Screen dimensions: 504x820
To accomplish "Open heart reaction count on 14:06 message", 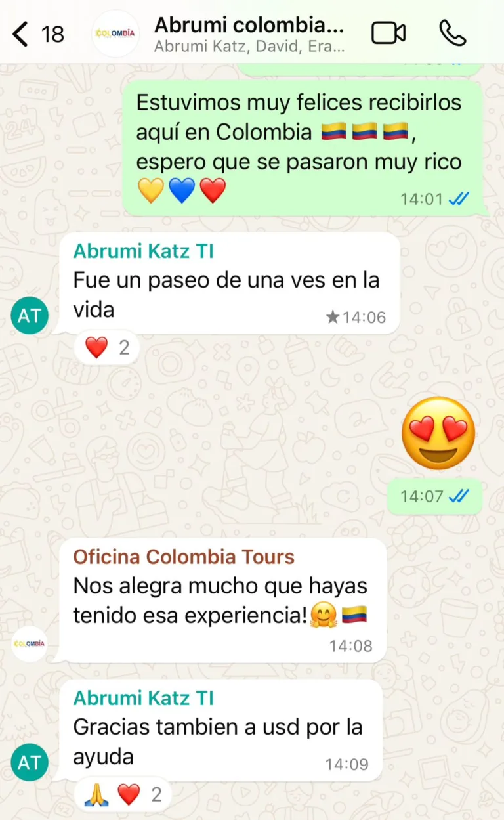I will click(x=108, y=347).
